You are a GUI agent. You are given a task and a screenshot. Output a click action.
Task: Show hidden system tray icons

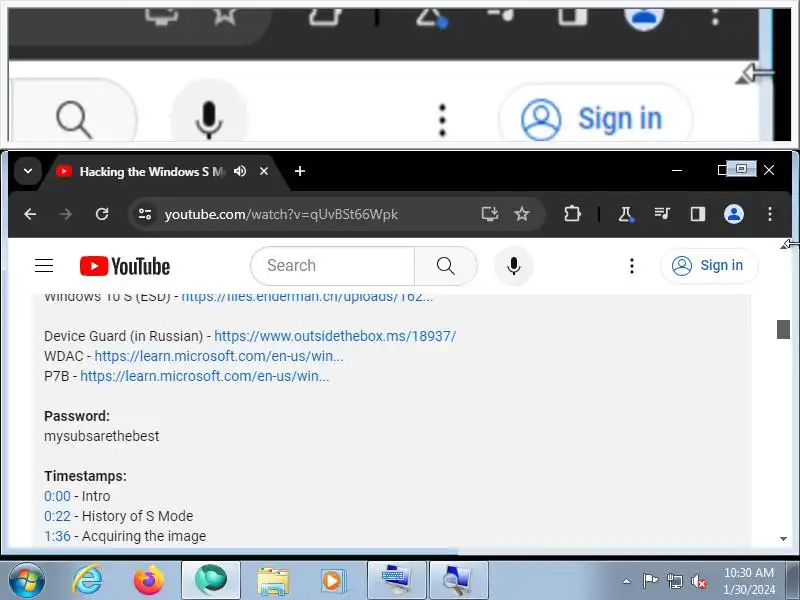point(627,581)
